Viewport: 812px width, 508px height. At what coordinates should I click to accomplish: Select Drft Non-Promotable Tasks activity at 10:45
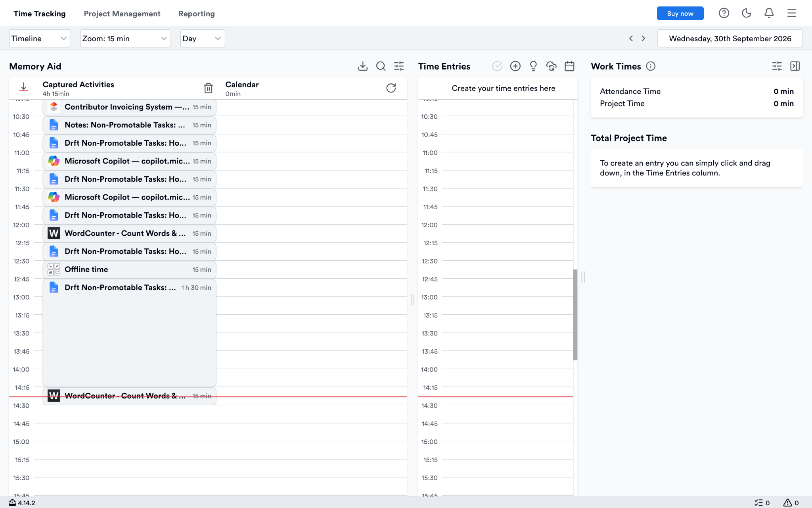(129, 143)
